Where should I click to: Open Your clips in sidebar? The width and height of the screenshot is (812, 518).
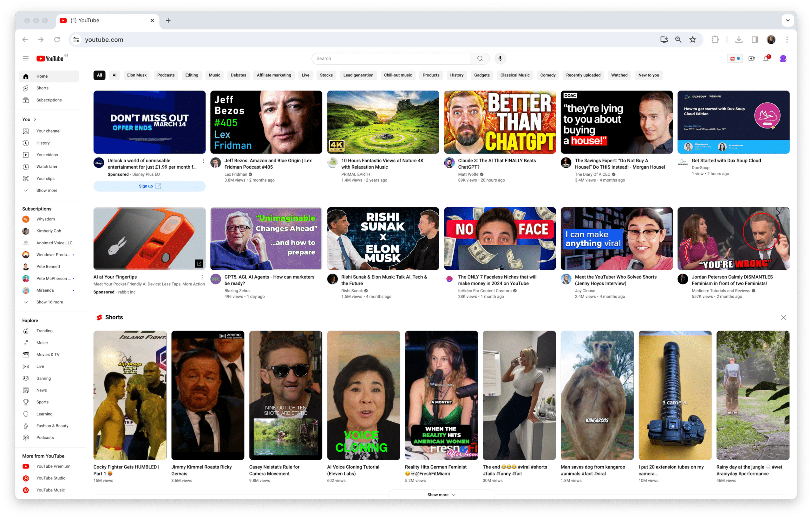point(49,178)
